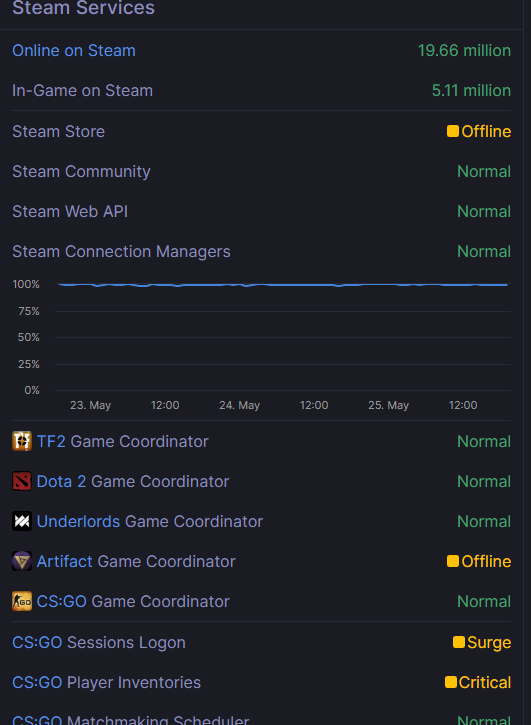Click the 19.66 million online count

[464, 50]
